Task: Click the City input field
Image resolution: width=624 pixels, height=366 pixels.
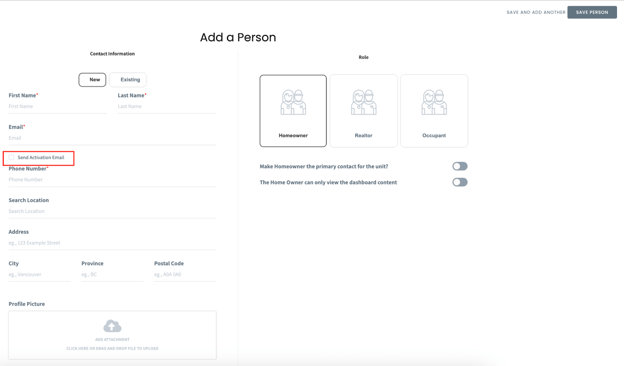Action: pos(39,274)
